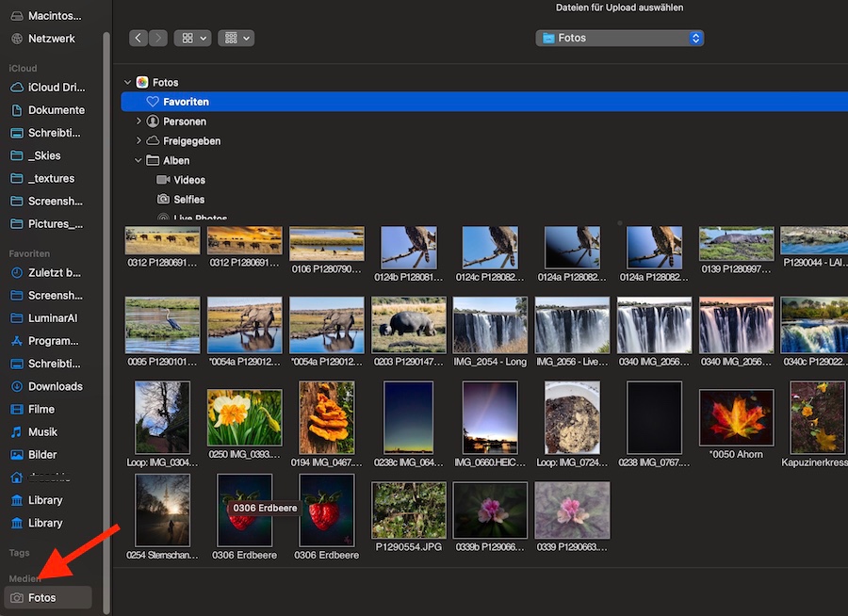Open the grouping options dropdown
Screen dimensions: 848x616
tap(236, 38)
